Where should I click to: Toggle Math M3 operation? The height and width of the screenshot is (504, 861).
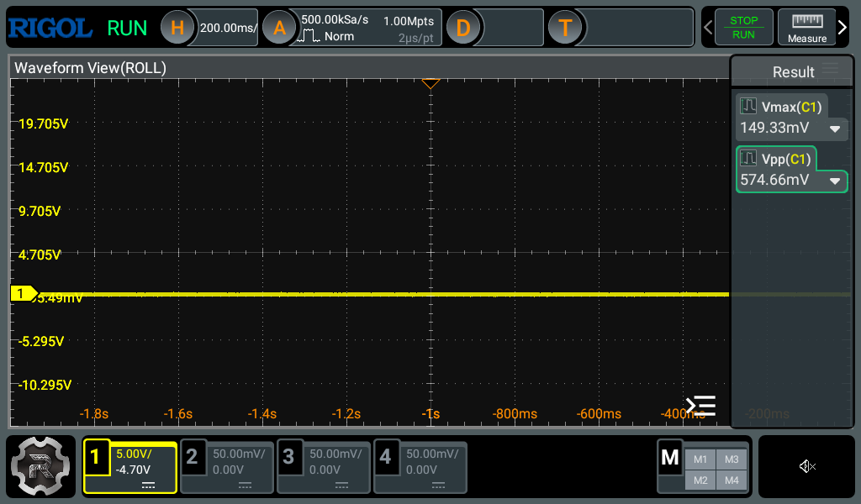coord(732,459)
